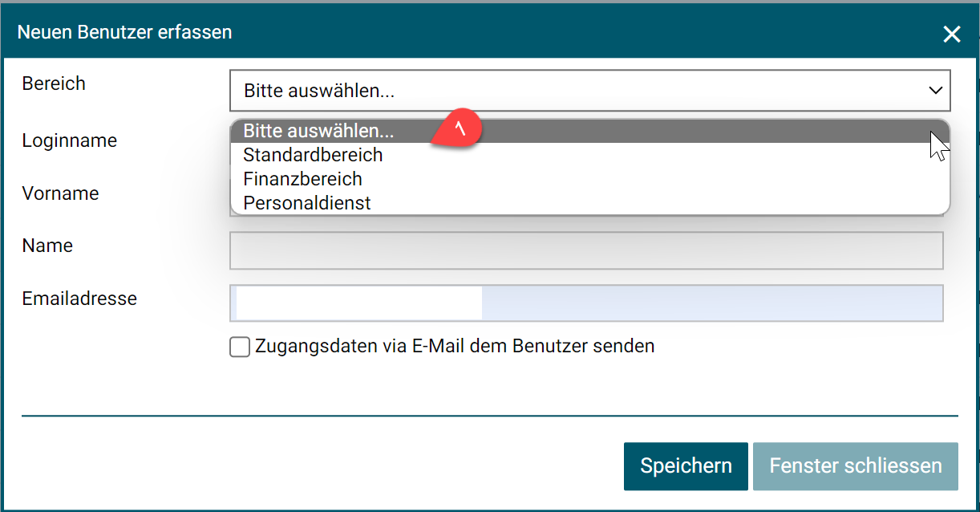The image size is (980, 512).
Task: Click into the Emailadresse input field
Action: click(585, 303)
